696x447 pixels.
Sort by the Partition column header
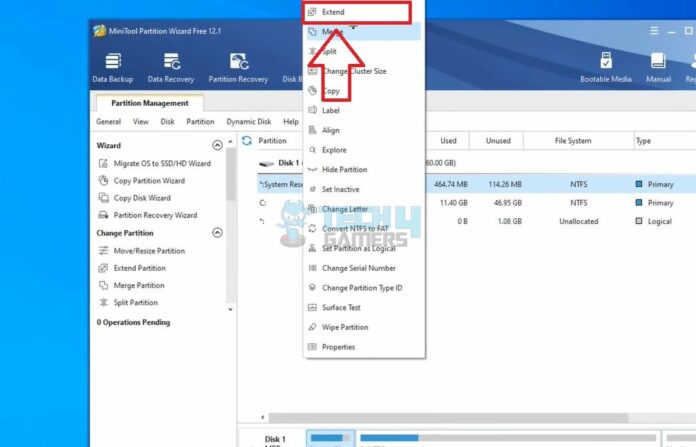[272, 141]
